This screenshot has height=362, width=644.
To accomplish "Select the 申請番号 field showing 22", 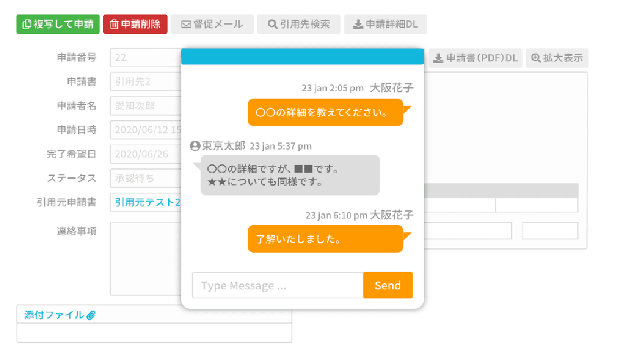I will tap(145, 58).
